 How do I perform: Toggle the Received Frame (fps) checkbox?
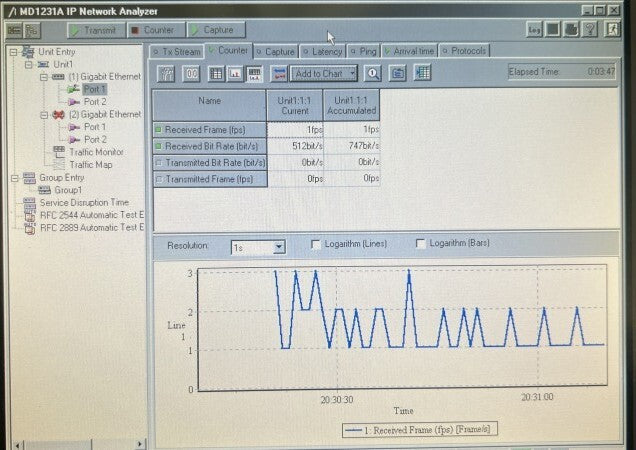click(x=159, y=130)
